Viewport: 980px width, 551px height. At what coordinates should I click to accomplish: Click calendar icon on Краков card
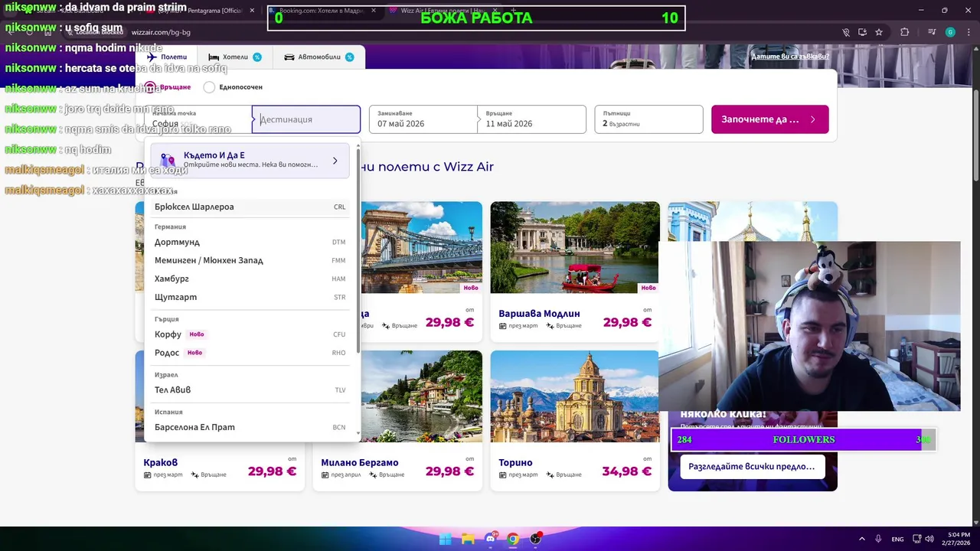pyautogui.click(x=147, y=474)
